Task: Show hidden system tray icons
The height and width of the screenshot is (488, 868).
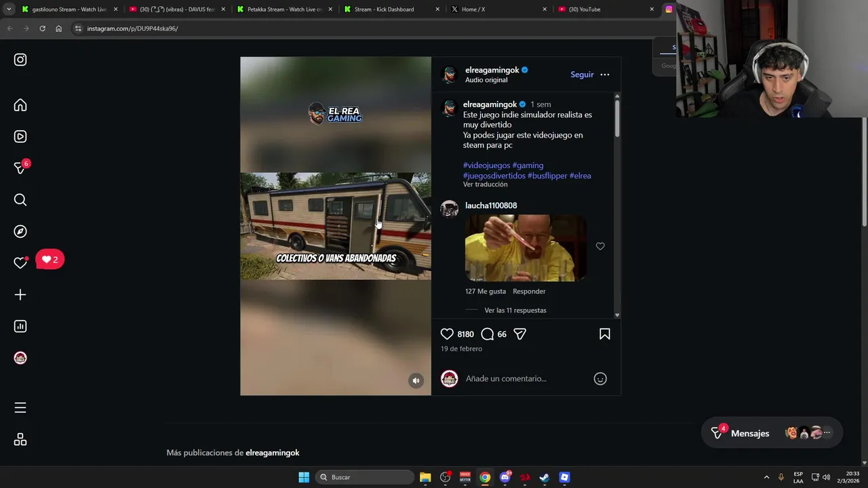Action: pyautogui.click(x=766, y=477)
